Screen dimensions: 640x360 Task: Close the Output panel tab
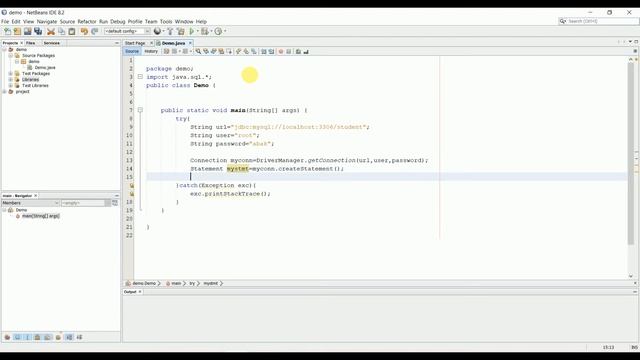tap(140, 292)
